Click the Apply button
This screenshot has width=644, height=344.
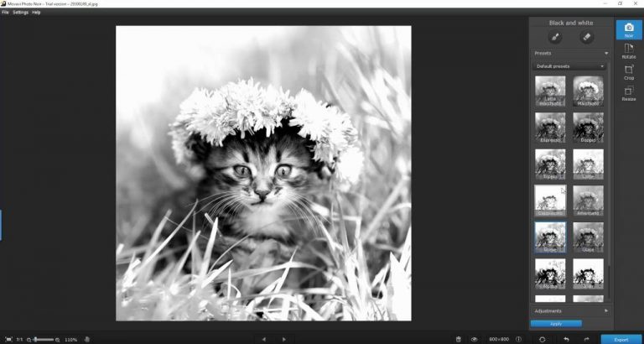click(556, 324)
